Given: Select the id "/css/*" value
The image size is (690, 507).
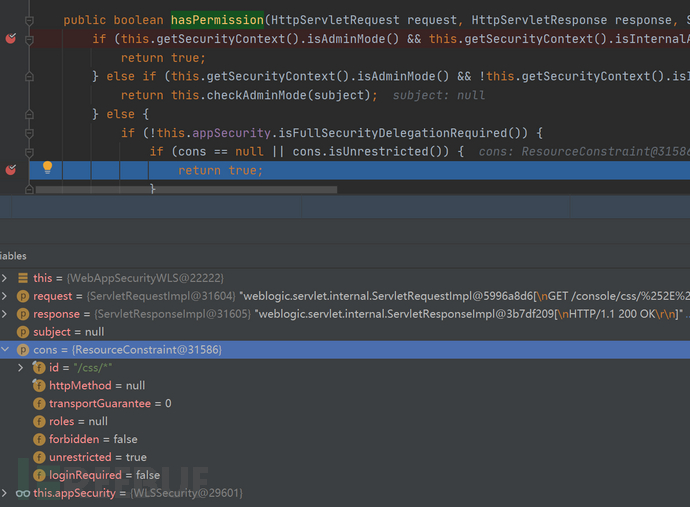Looking at the screenshot, I should tap(93, 367).
